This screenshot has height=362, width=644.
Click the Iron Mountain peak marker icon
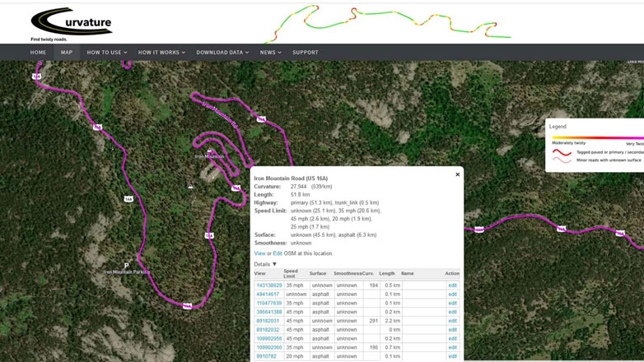209,151
